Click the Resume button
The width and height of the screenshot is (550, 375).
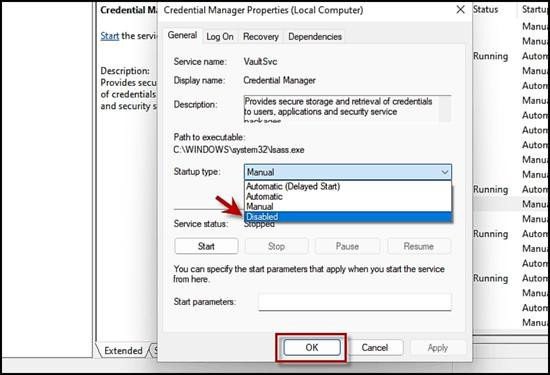tap(419, 246)
